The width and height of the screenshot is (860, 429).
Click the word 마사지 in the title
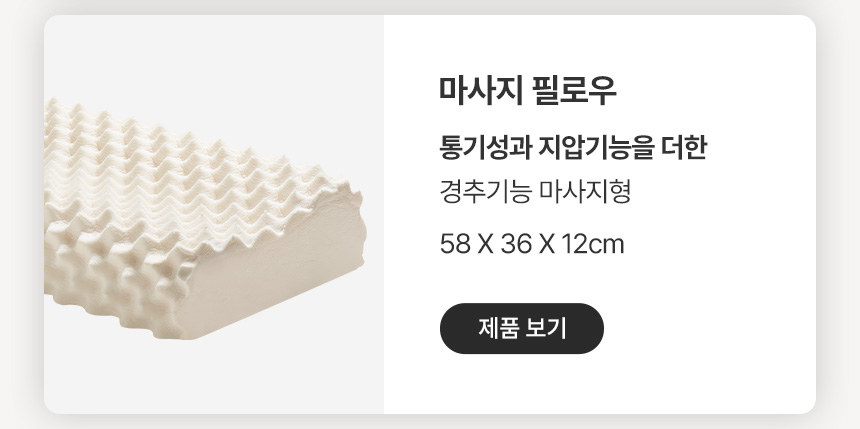point(481,91)
